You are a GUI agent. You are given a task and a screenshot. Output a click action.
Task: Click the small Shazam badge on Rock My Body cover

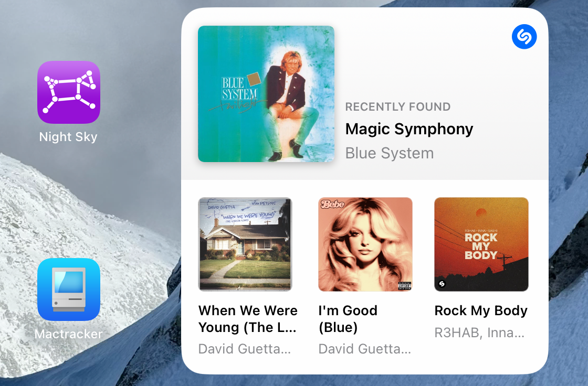coord(442,284)
